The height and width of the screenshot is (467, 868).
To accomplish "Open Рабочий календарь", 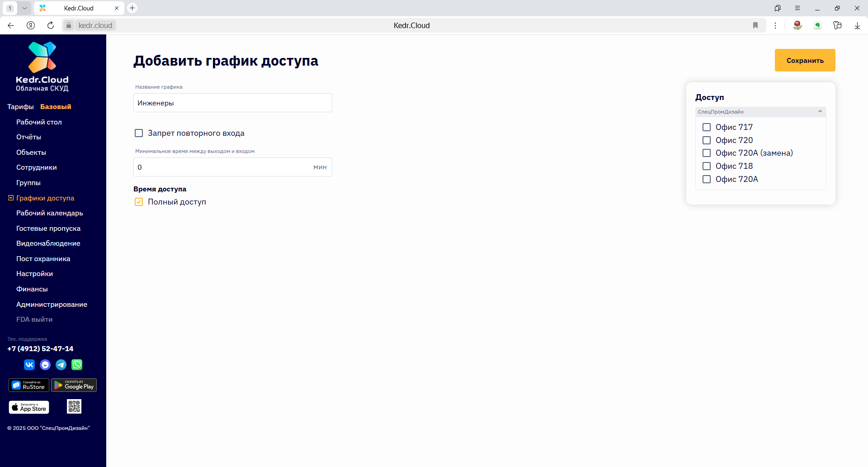I will pos(50,213).
